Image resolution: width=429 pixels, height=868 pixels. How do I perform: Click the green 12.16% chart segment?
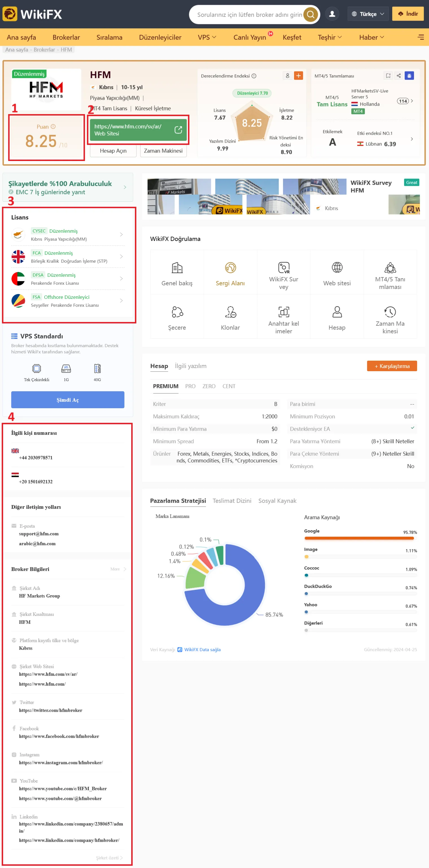(x=195, y=578)
